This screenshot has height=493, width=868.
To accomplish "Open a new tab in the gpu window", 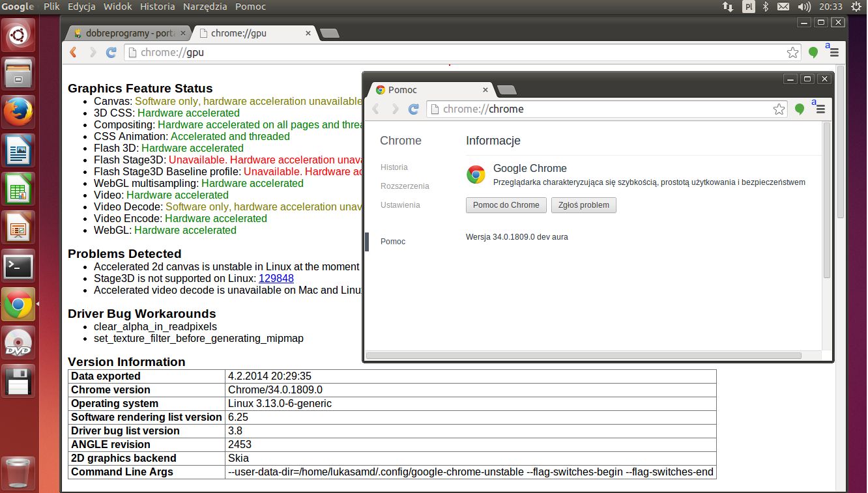I will [330, 33].
